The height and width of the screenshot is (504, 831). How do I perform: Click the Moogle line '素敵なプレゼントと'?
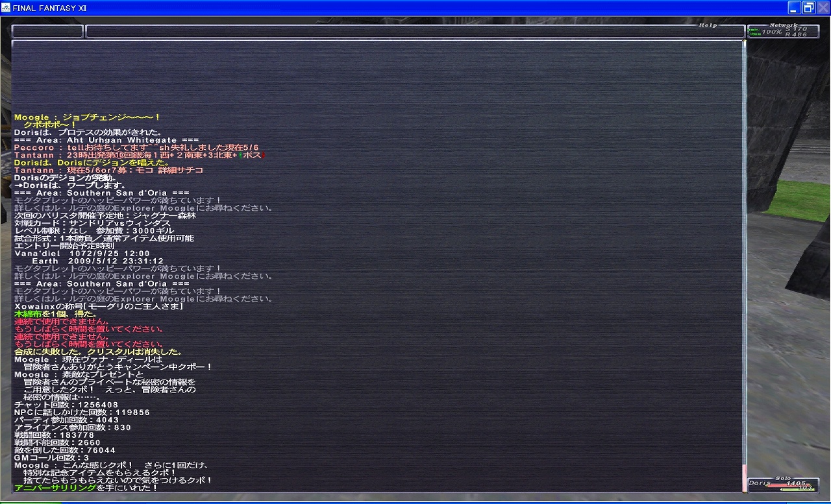pyautogui.click(x=79, y=374)
